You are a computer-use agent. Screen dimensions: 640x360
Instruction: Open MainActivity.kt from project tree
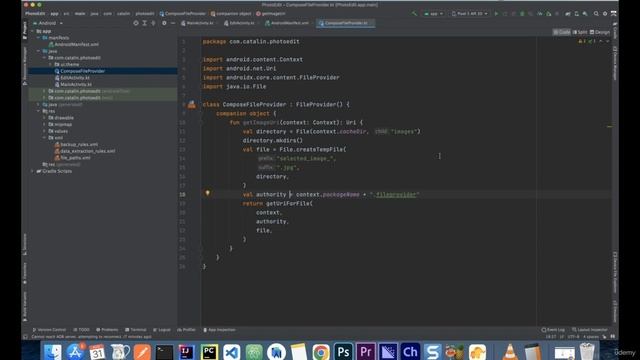[73, 84]
